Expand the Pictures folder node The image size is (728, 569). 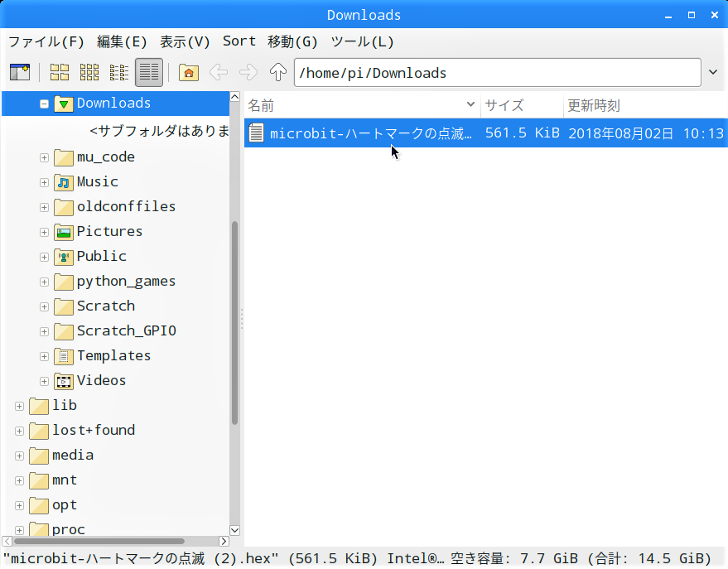44,232
